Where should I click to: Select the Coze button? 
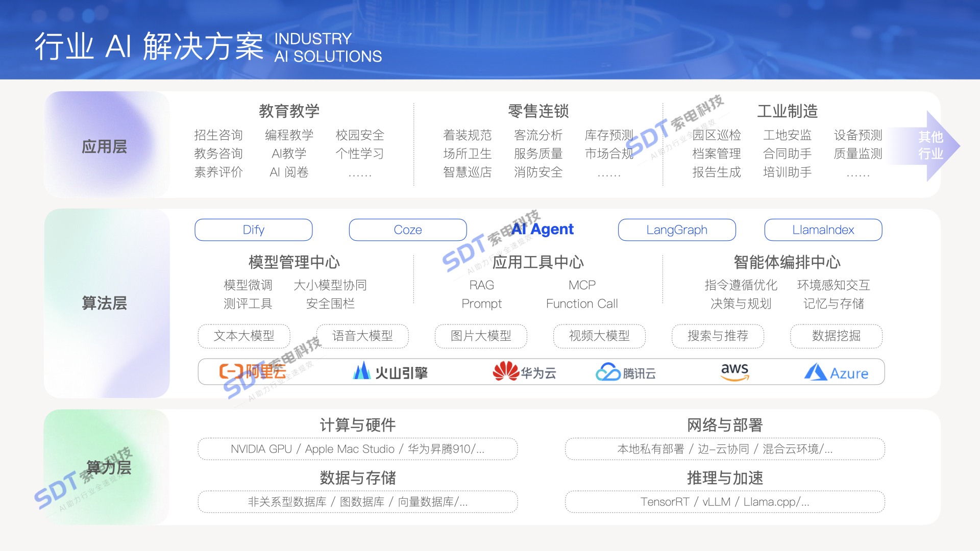[408, 230]
